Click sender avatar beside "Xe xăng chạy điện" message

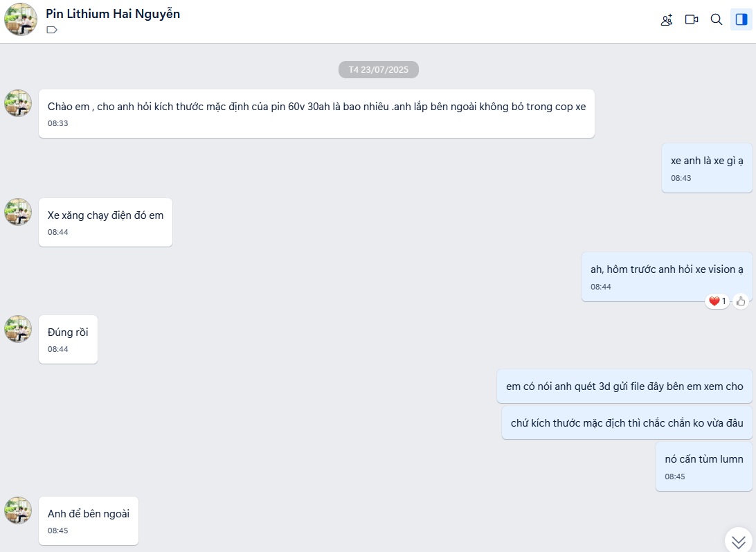[x=18, y=212]
